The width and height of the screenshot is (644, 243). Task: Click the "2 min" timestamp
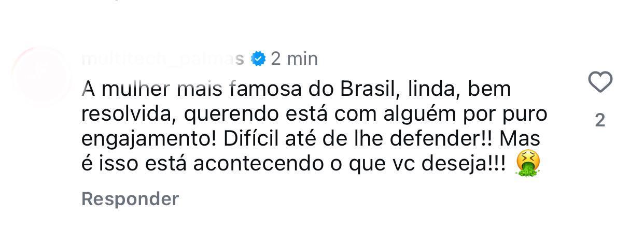tap(294, 59)
